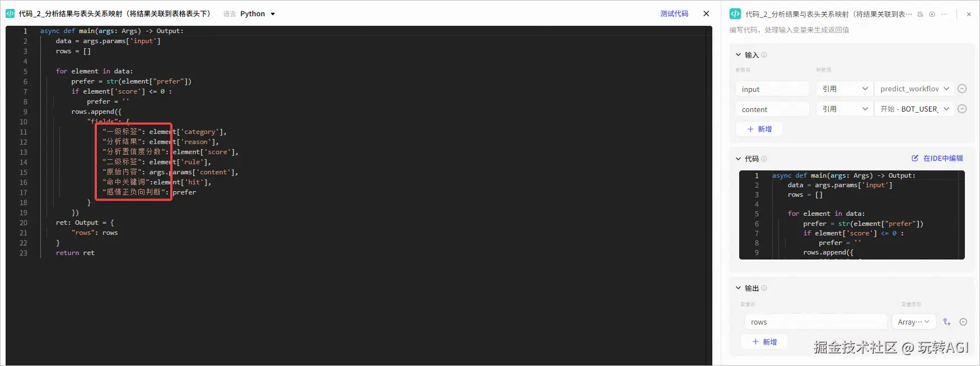This screenshot has height=366, width=980.
Task: Close the right side configuration panel
Action: [x=969, y=14]
